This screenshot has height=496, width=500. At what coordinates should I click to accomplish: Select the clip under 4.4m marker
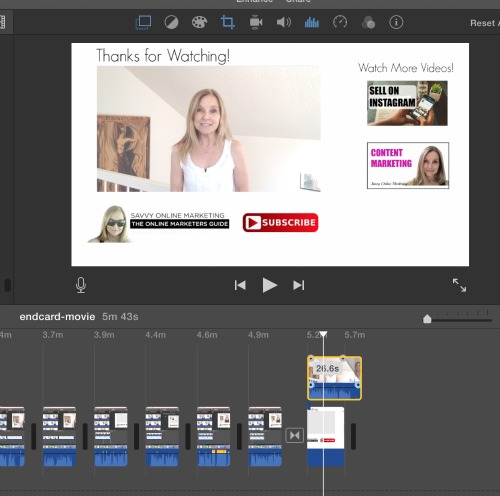click(162, 436)
